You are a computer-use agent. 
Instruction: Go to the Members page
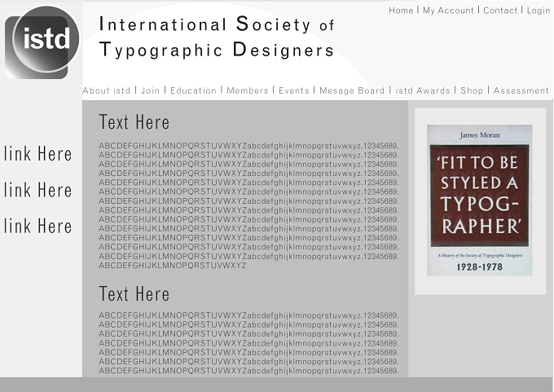click(248, 90)
